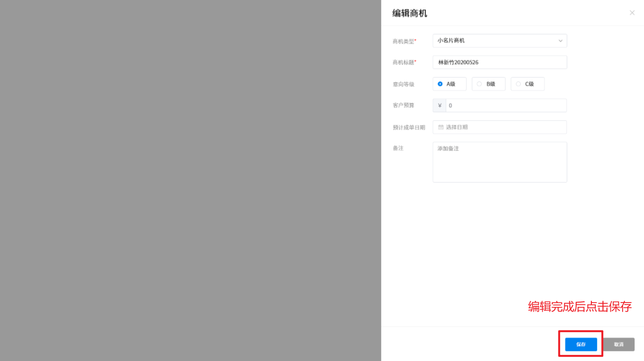This screenshot has height=361, width=644.
Task: Click the grey 取消 button
Action: click(x=618, y=344)
